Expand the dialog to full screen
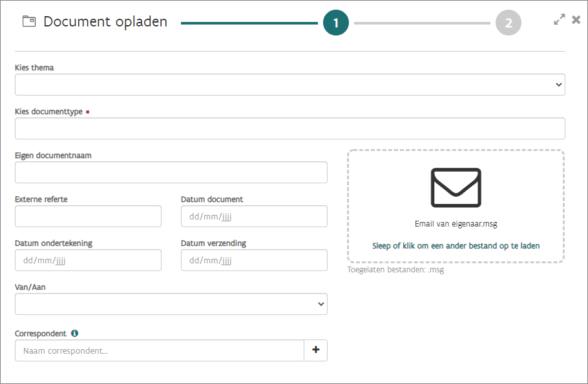Screen dimensions: 588x384 [560, 20]
